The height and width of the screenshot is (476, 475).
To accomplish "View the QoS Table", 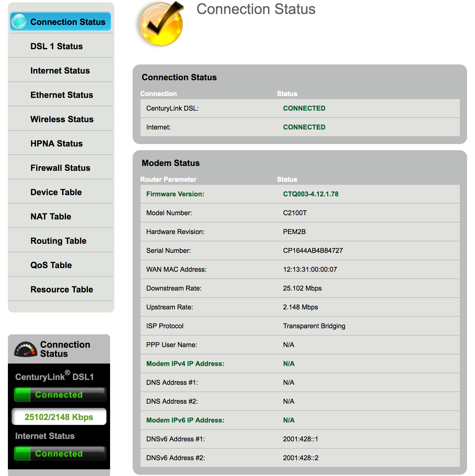I will 51,265.
